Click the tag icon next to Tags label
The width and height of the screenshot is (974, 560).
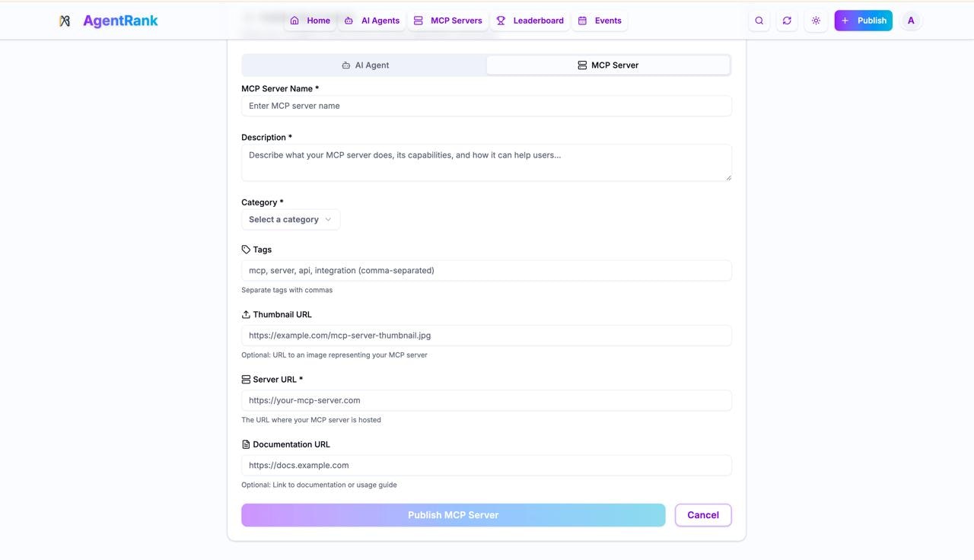coord(246,249)
